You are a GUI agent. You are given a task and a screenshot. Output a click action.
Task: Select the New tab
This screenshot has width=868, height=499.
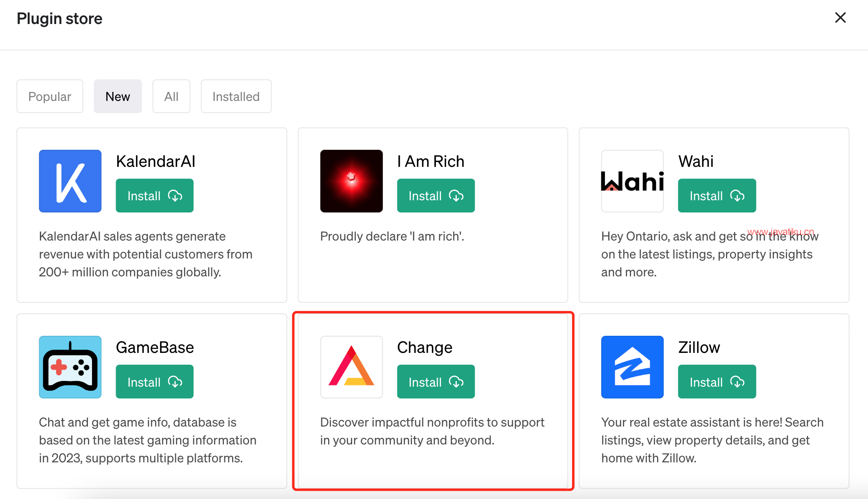pyautogui.click(x=118, y=96)
